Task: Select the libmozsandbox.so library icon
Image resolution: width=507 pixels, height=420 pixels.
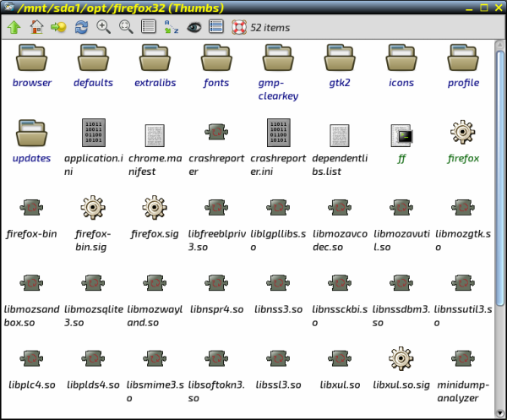Action: (31, 283)
